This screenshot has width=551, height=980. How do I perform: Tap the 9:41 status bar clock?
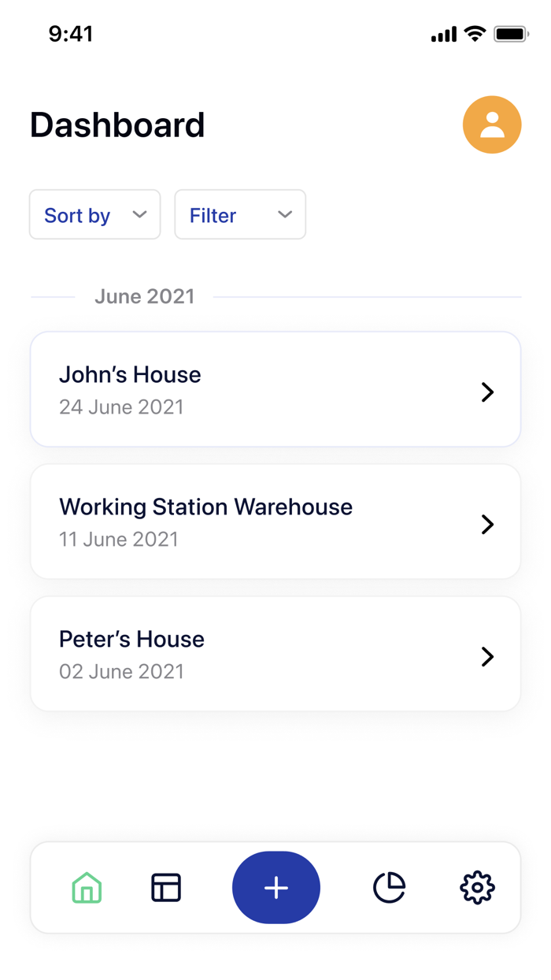click(71, 34)
